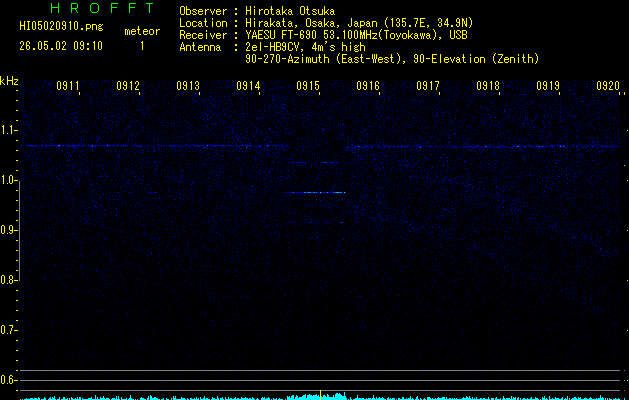The width and height of the screenshot is (629, 400).
Task: Click the date stamp 26.05.02 09:10
Action: (x=61, y=46)
